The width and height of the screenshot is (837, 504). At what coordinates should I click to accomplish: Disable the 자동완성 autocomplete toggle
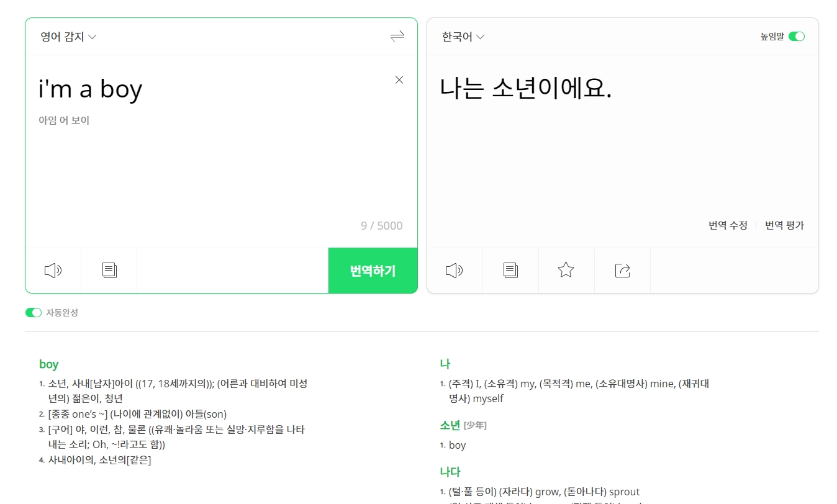[34, 312]
